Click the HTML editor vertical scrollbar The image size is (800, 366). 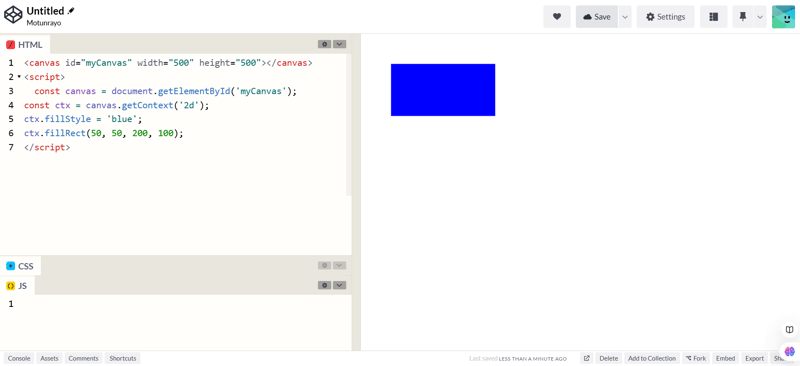click(x=349, y=125)
